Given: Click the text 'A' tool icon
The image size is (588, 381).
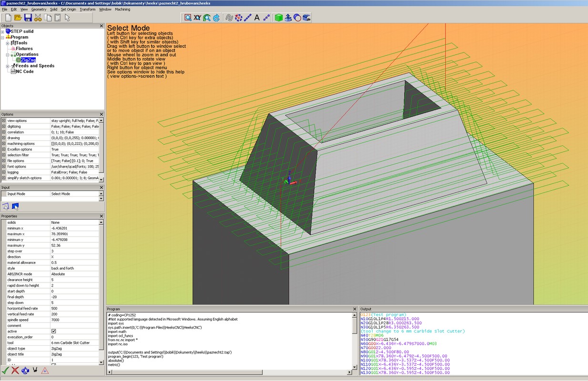Looking at the screenshot, I should point(257,18).
